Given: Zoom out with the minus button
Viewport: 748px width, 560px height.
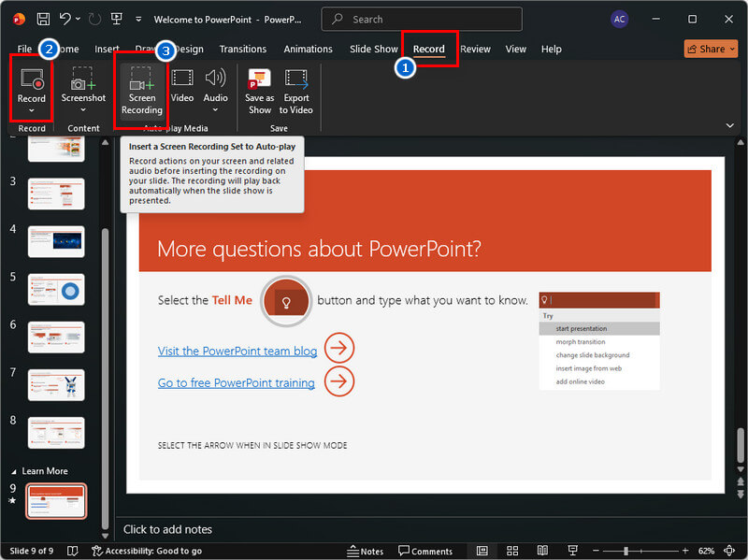Looking at the screenshot, I should pyautogui.click(x=596, y=551).
